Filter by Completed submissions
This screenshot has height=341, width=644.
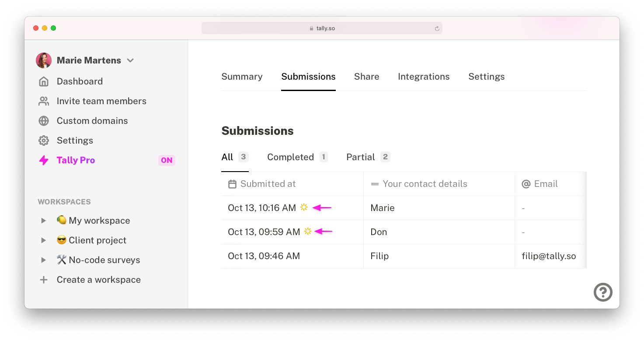[297, 157]
